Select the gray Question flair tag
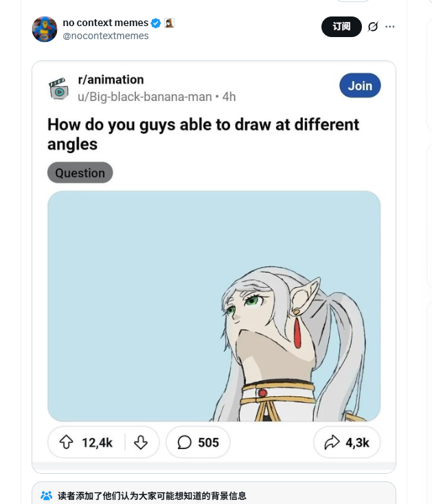Viewport: 432px width, 504px height. pyautogui.click(x=80, y=173)
